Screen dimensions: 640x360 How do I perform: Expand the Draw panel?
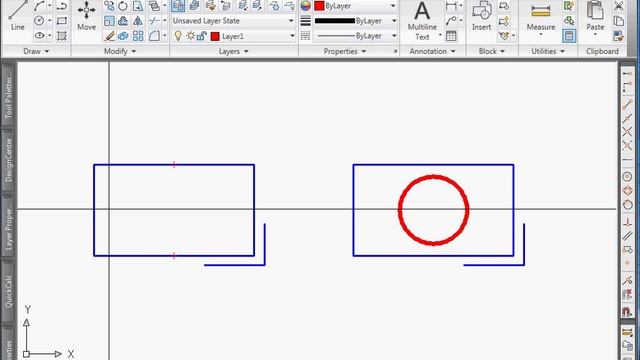(x=36, y=51)
